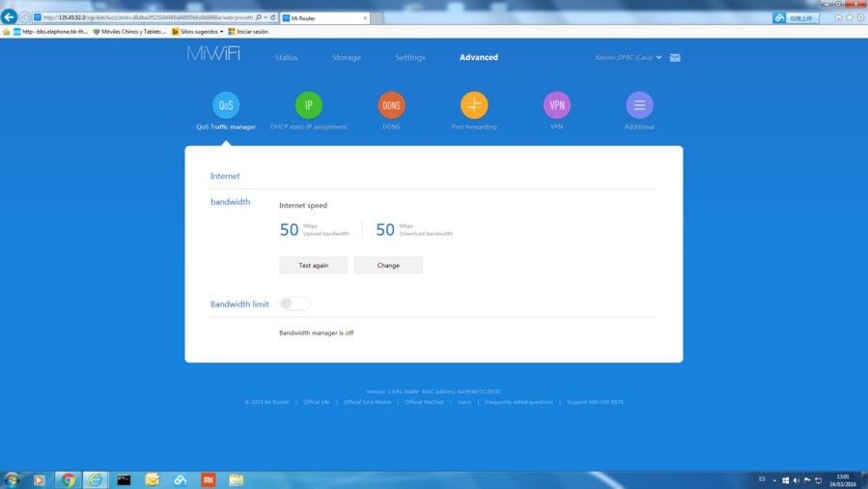This screenshot has height=489, width=868.
Task: Close the Mi Router tab
Action: (365, 18)
